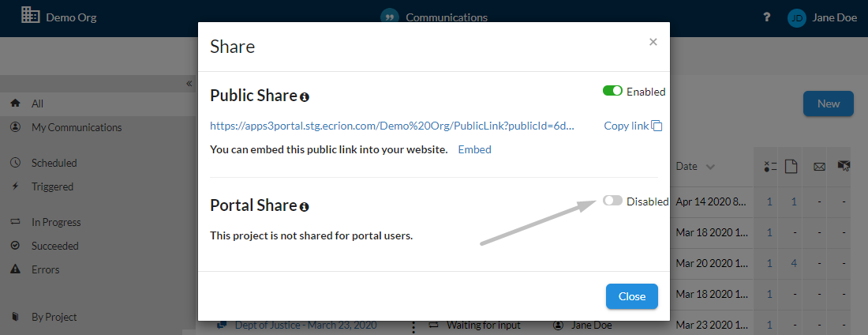Disable the Public Share toggle
868x335 pixels.
tap(612, 91)
